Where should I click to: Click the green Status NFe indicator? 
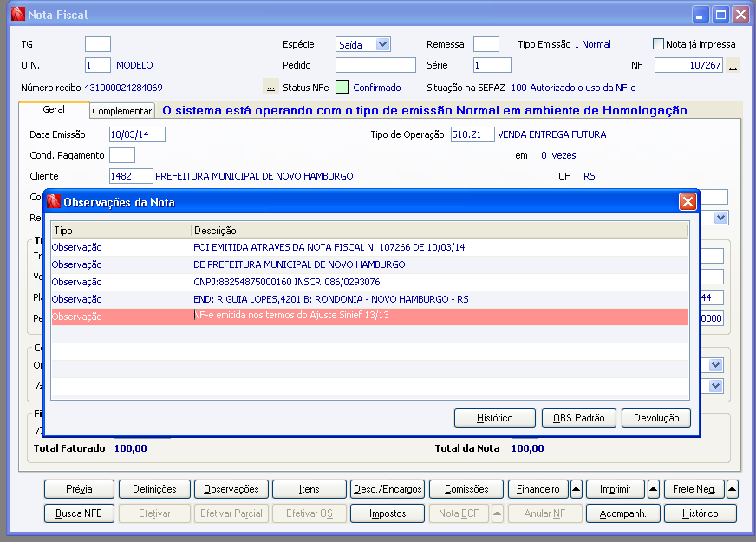click(342, 88)
